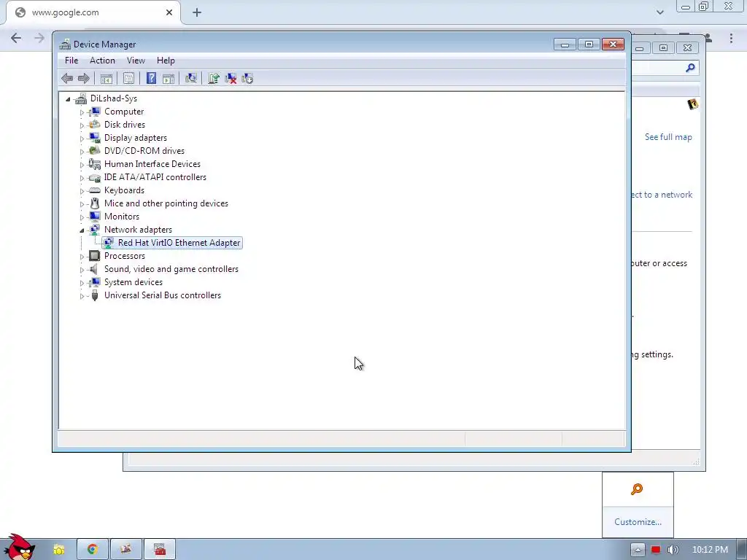Screen dimensions: 747x560
Task: Expand the Computer node
Action: [x=82, y=112]
